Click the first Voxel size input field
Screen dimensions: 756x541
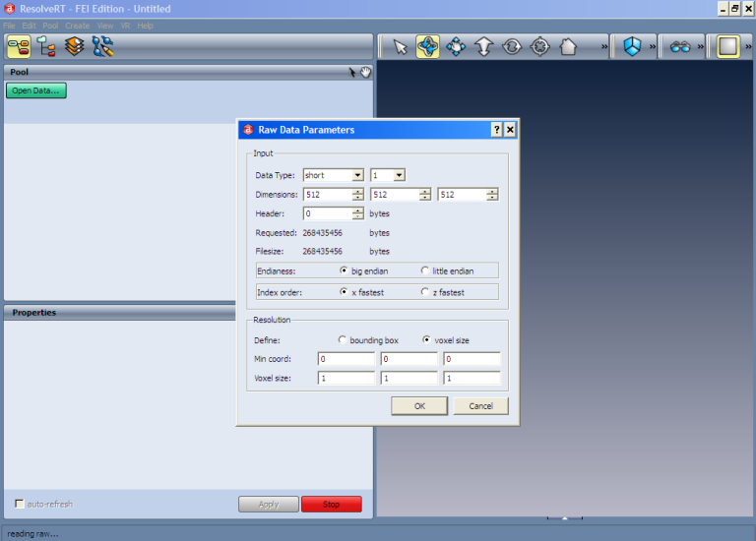click(346, 378)
